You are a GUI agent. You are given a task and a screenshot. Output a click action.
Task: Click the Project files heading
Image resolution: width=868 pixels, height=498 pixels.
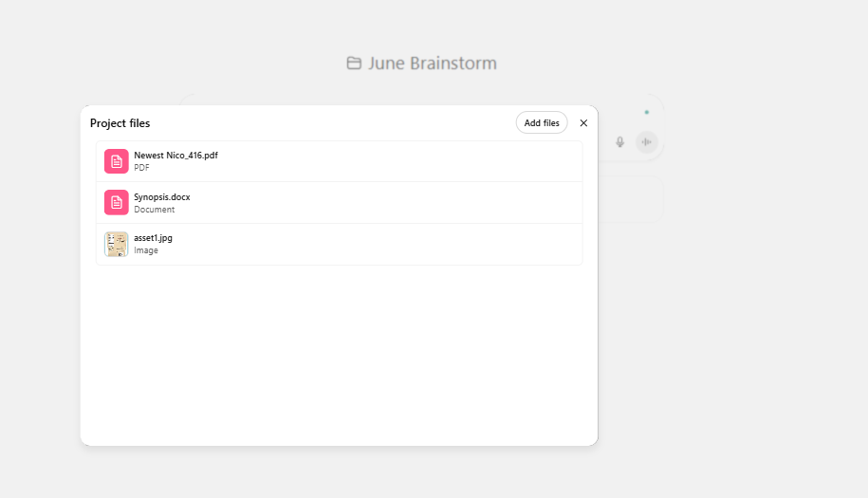(x=120, y=123)
